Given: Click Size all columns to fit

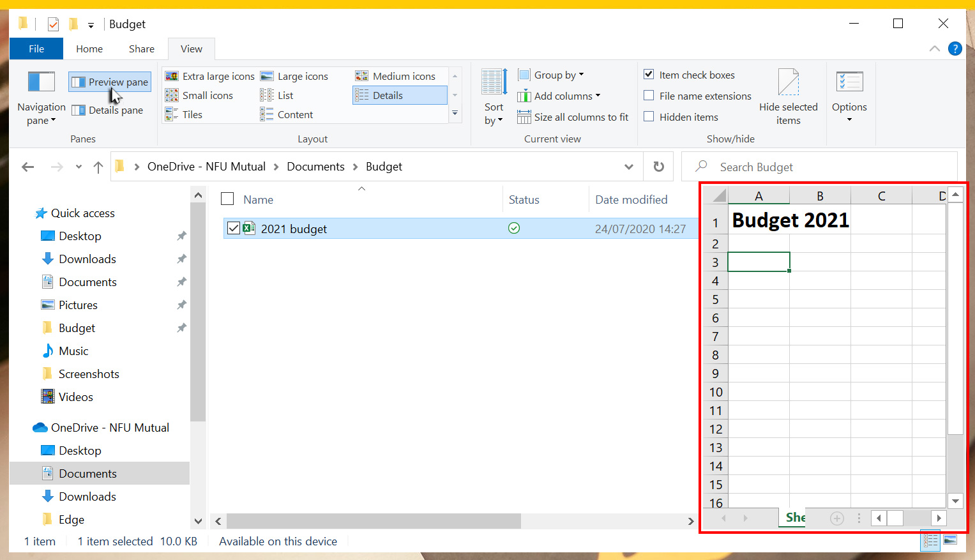Looking at the screenshot, I should click(573, 117).
